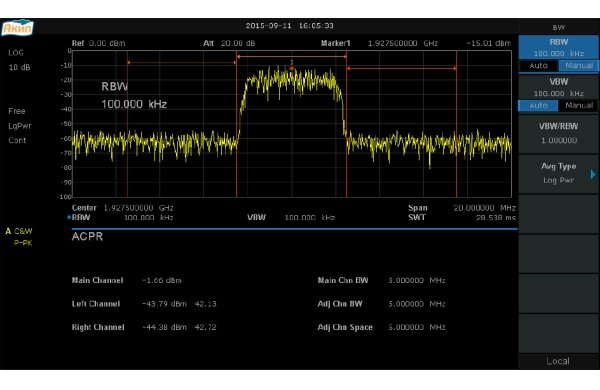Set RBW mode to Manual
The height and width of the screenshot is (390, 600).
pos(579,66)
